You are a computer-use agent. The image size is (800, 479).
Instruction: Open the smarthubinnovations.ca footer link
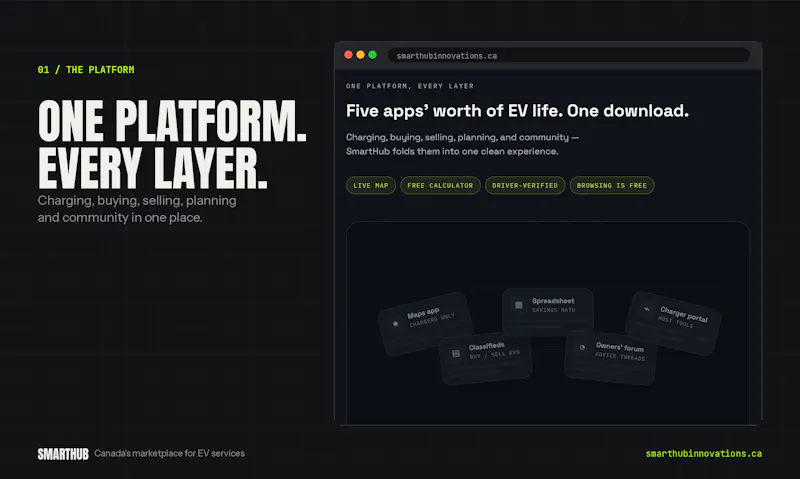(704, 453)
